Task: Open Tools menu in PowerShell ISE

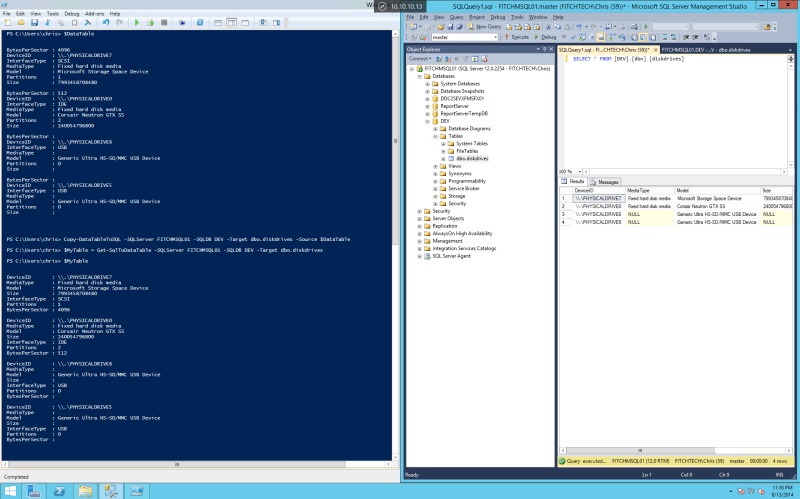Action: tap(53, 14)
